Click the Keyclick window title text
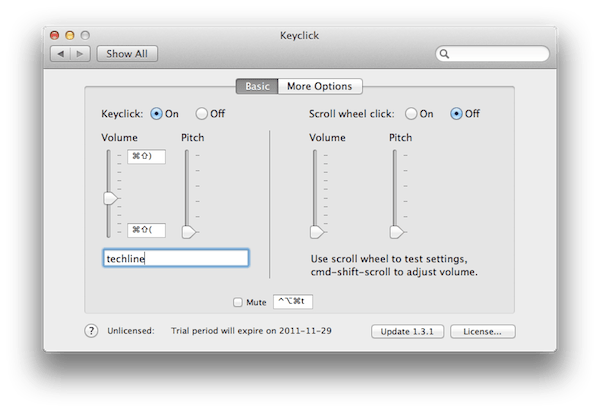Screen dimensions: 600x412 (299, 36)
